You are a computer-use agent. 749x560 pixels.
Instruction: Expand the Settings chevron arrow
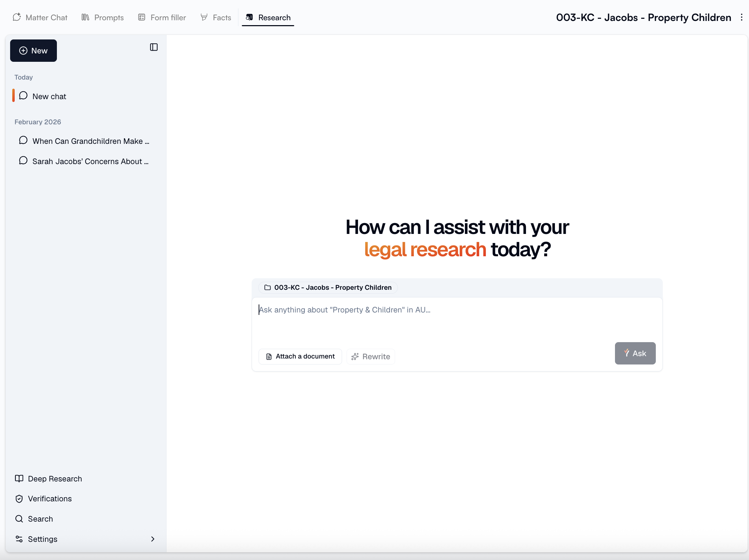click(x=153, y=539)
